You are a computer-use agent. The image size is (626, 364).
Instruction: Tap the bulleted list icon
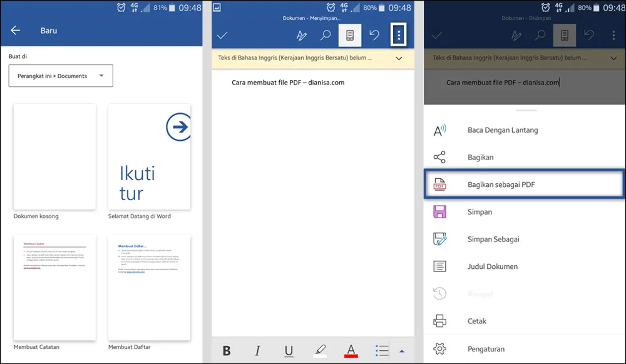click(x=384, y=351)
